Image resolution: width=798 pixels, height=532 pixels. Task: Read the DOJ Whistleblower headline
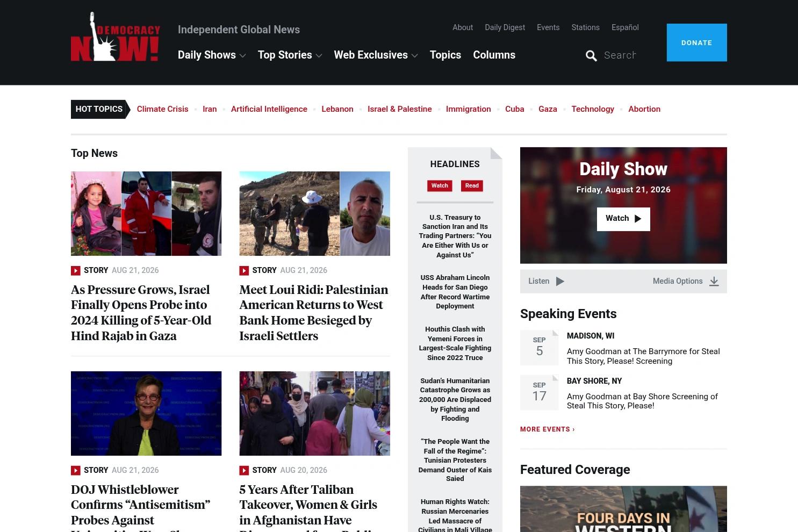[x=141, y=507]
